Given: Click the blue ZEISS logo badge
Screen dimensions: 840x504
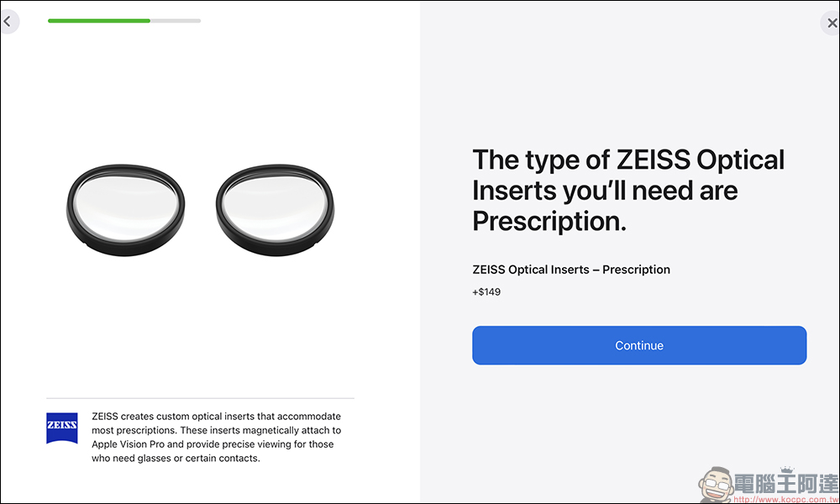Looking at the screenshot, I should point(62,428).
